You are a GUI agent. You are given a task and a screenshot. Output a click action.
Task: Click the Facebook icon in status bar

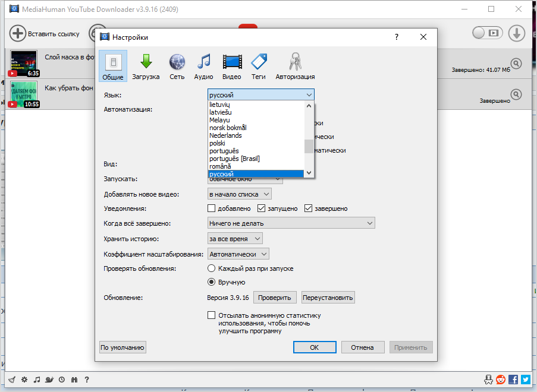513,380
